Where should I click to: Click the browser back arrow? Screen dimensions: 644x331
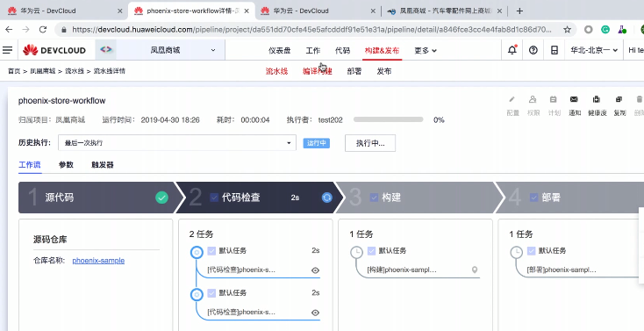(x=9, y=29)
